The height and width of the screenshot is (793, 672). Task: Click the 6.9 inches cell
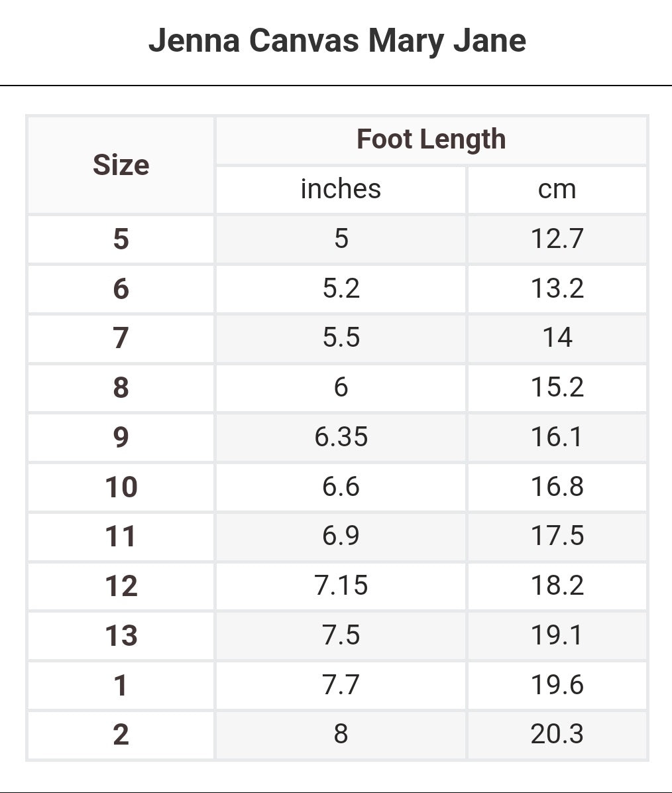click(x=341, y=536)
